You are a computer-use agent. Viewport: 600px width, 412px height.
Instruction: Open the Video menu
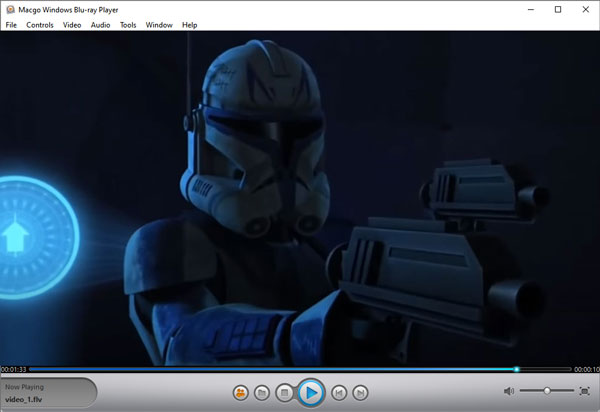tap(72, 25)
